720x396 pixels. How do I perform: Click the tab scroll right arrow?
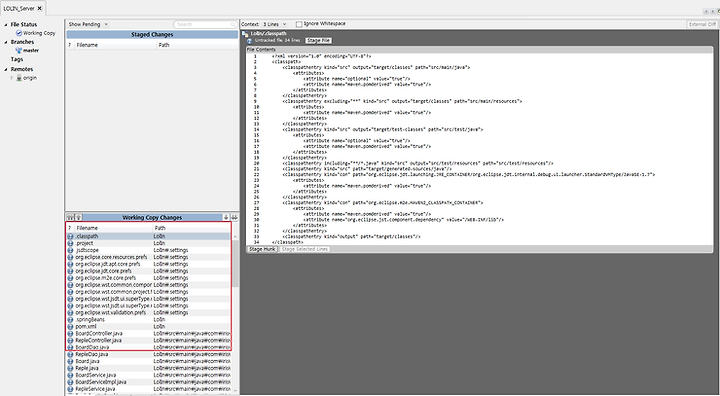coord(712,11)
